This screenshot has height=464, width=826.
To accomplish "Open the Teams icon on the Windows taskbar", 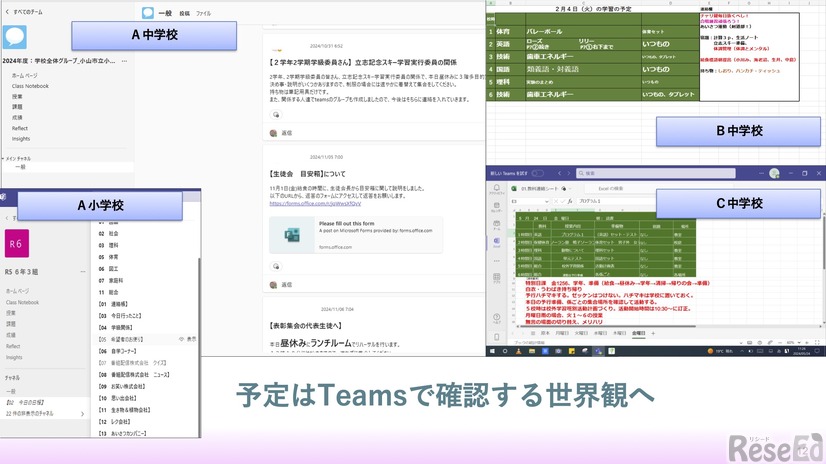I will pyautogui.click(x=598, y=351).
